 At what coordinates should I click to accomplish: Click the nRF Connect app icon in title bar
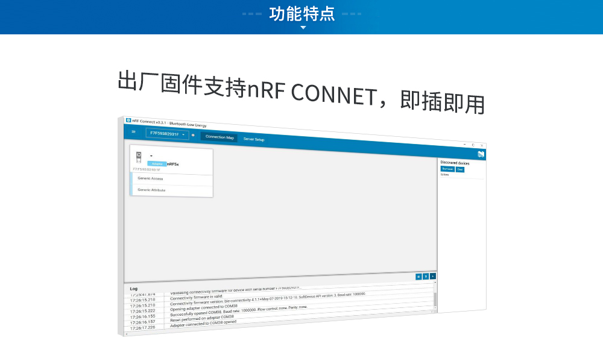(x=128, y=120)
